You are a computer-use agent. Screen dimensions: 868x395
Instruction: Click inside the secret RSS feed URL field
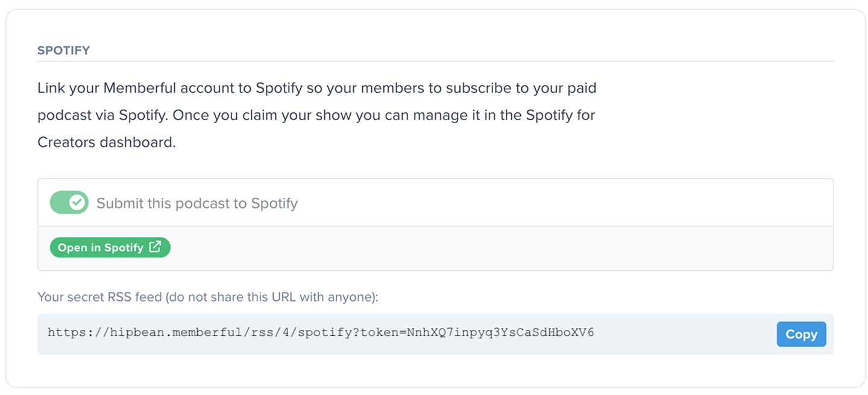point(663,334)
